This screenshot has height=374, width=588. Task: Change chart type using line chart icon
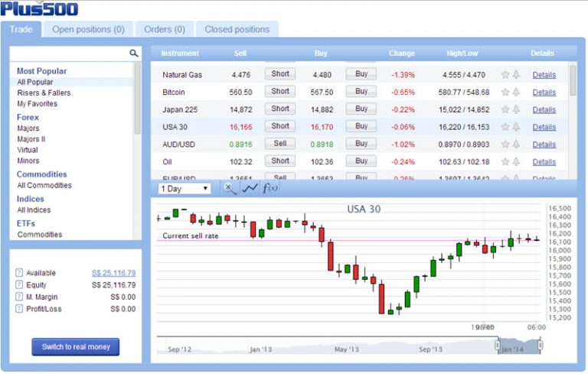coord(250,188)
